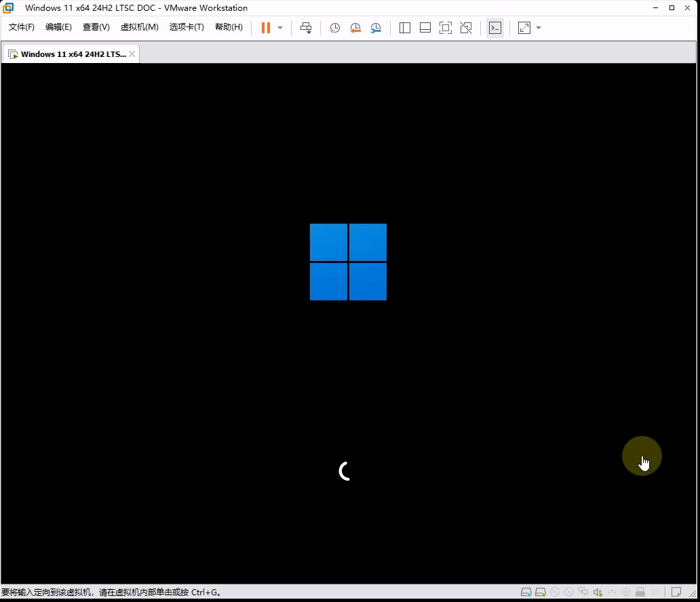Toggle the console view button

(495, 28)
